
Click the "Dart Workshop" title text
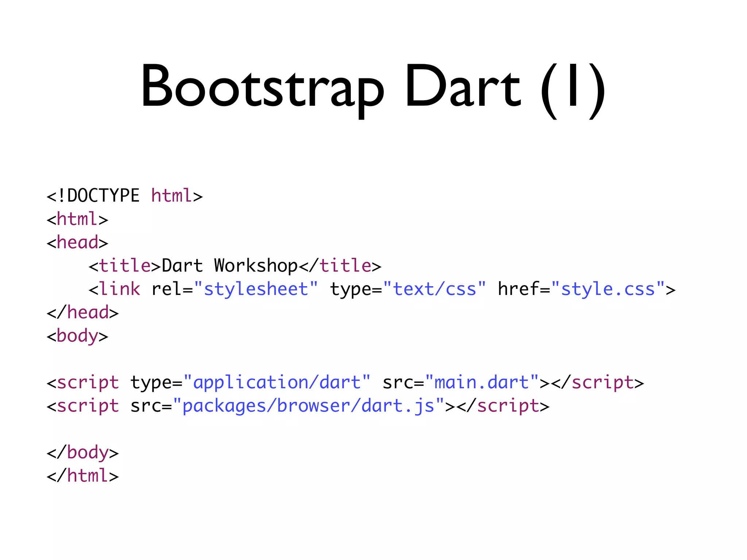tap(230, 265)
